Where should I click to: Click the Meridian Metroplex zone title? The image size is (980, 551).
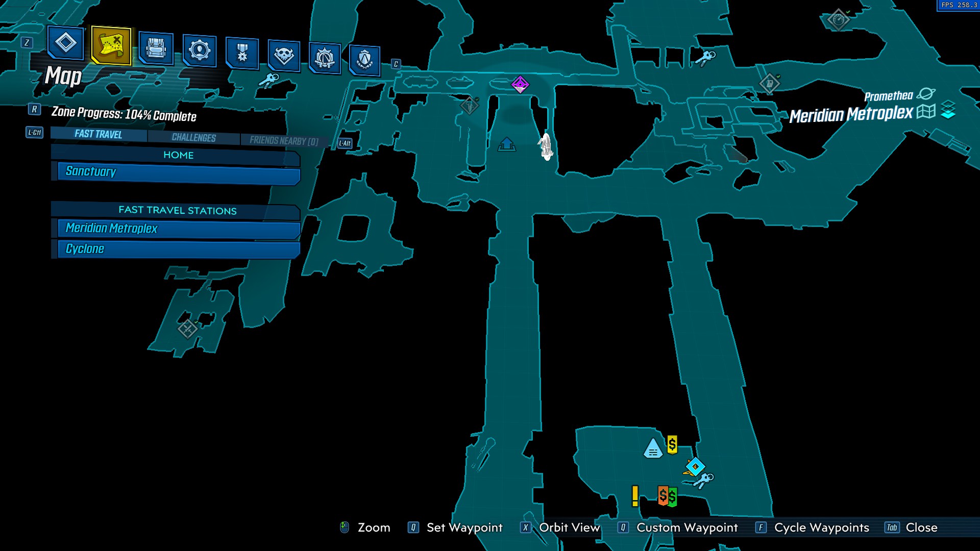click(851, 114)
